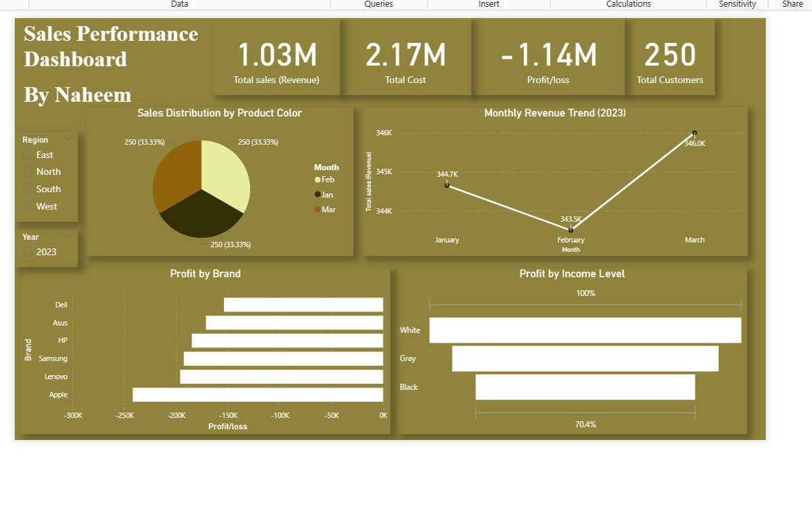Viewport: 812px width, 505px height.
Task: Click the Apple bar in Profit by Brand
Action: pos(257,394)
